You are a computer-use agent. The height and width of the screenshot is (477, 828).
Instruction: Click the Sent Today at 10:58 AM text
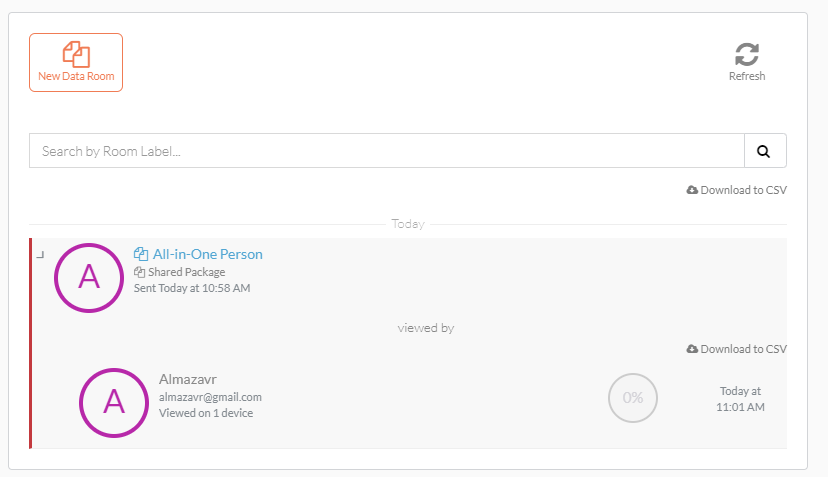point(192,288)
